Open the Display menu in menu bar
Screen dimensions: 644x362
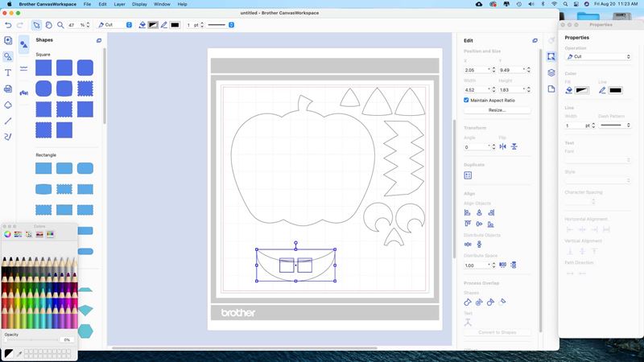(x=139, y=4)
